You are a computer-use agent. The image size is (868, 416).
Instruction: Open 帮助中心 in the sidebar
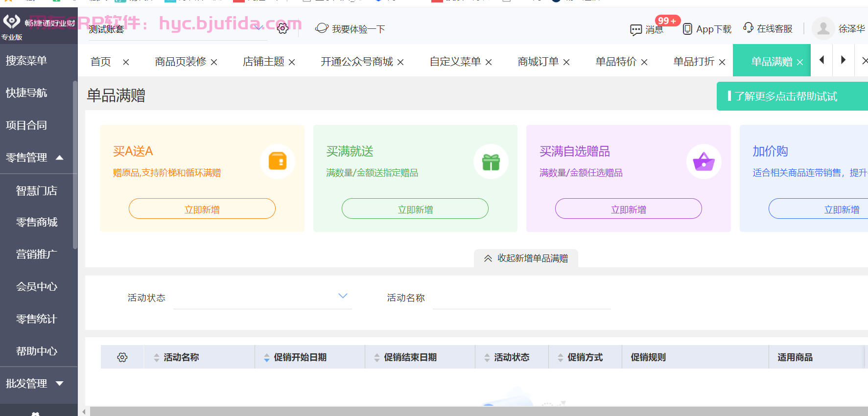[37, 351]
